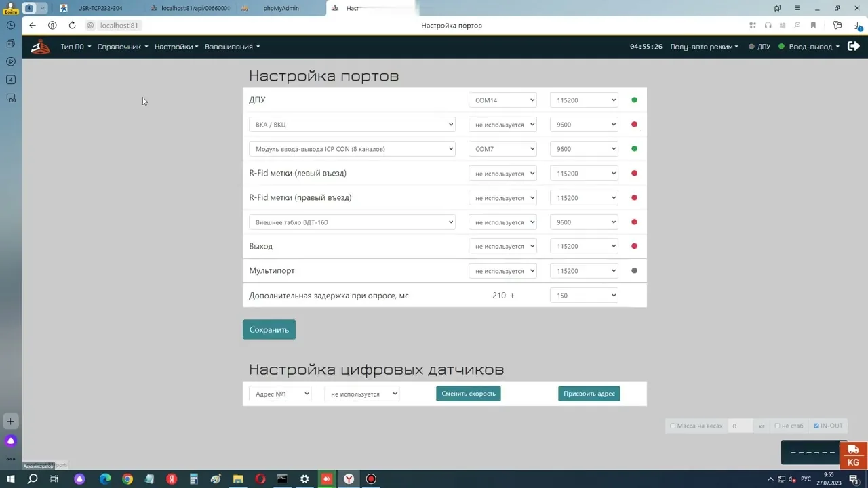Open the baud rate dropdown in the Мультипорт row
The width and height of the screenshot is (868, 488).
click(x=584, y=271)
